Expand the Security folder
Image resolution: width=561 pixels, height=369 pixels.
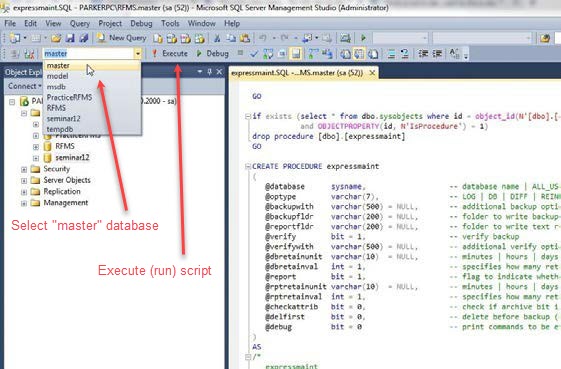tap(24, 169)
